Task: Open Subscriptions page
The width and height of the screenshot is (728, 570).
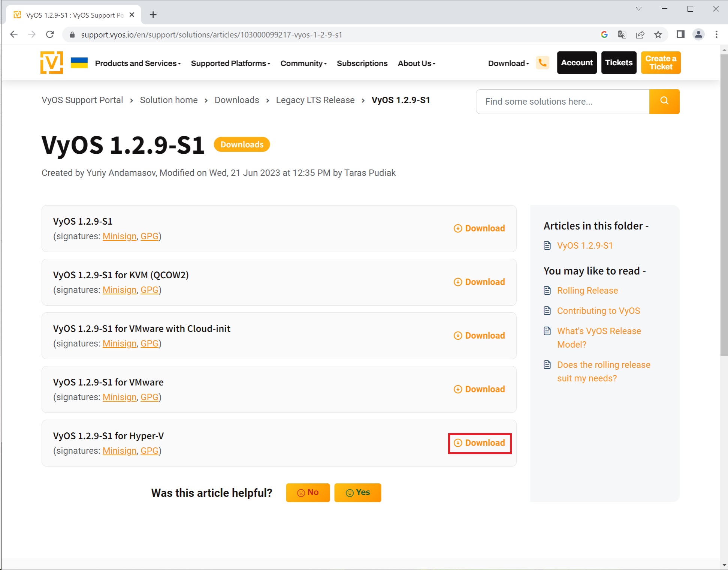Action: tap(362, 63)
